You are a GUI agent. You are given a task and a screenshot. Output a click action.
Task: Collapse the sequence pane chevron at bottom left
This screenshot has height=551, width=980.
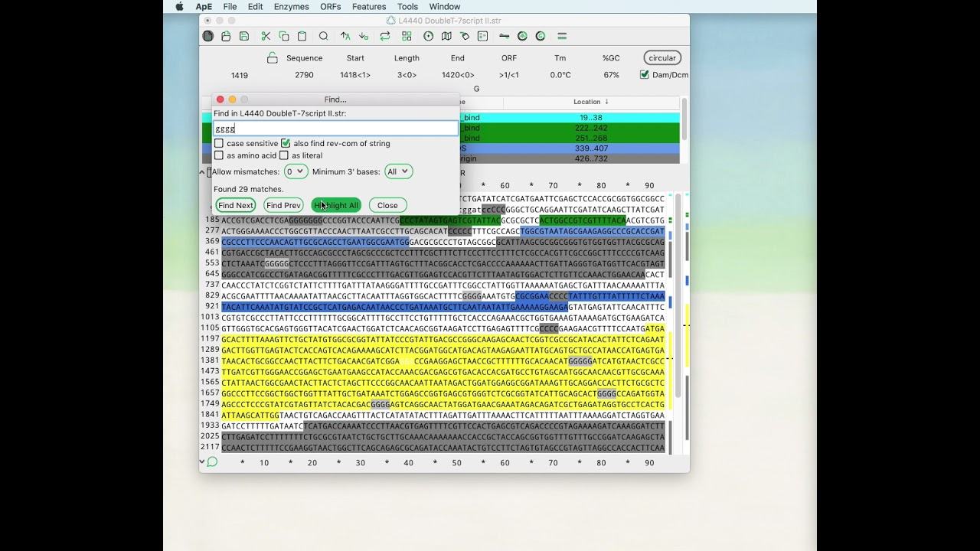click(x=202, y=461)
